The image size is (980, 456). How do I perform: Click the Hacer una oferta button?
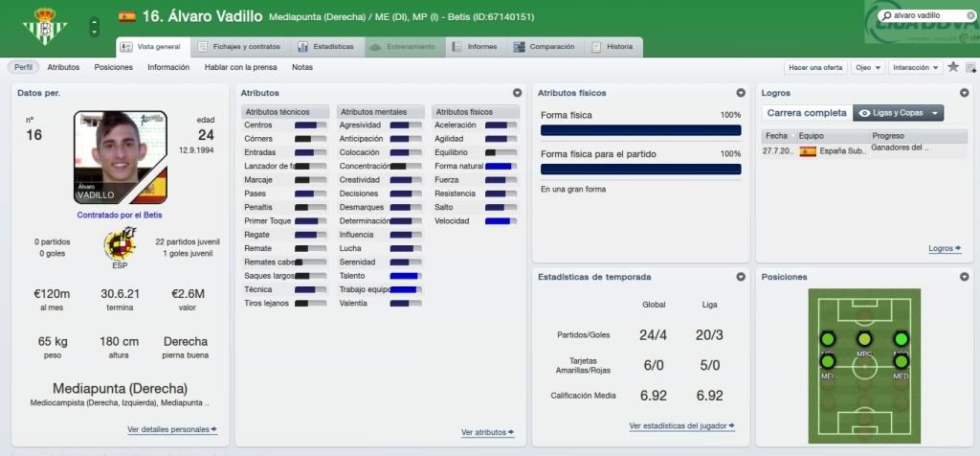point(814,67)
